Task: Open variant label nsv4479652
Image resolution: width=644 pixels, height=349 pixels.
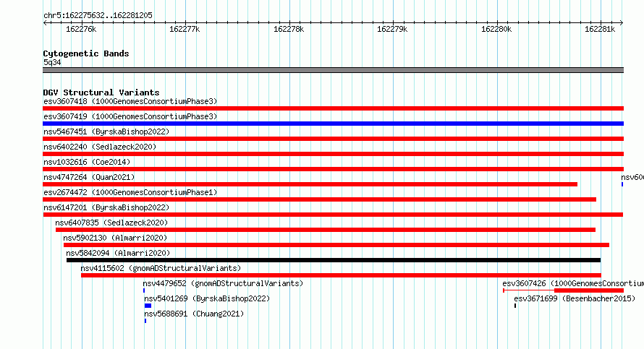Action: (x=223, y=283)
